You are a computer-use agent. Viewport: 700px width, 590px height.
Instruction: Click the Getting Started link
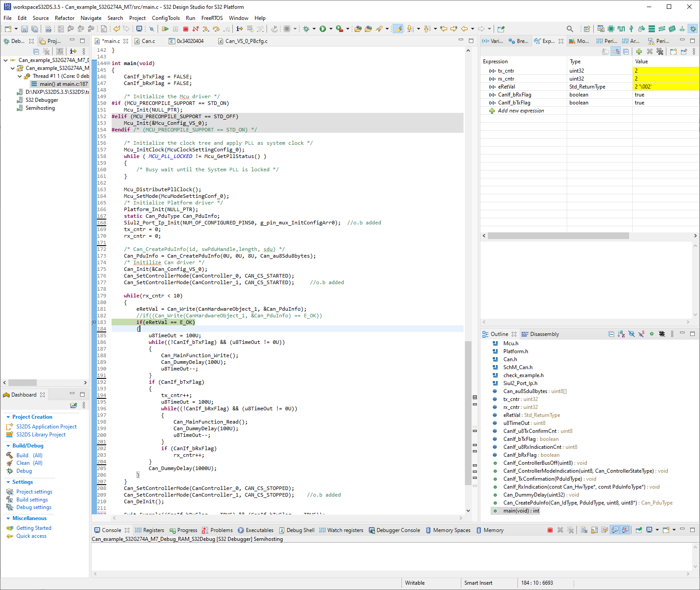[x=34, y=528]
